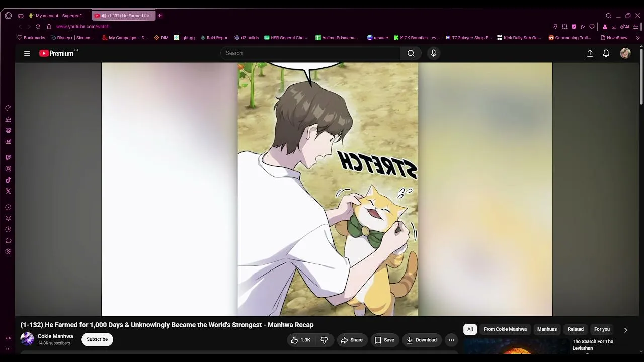
Task: Open the YouTube account avatar menu
Action: 625,53
